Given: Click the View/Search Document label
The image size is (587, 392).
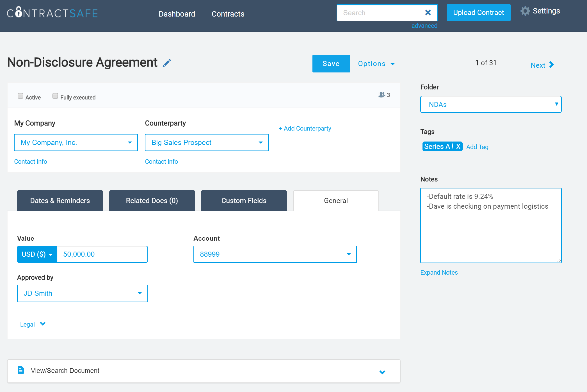Looking at the screenshot, I should 65,370.
